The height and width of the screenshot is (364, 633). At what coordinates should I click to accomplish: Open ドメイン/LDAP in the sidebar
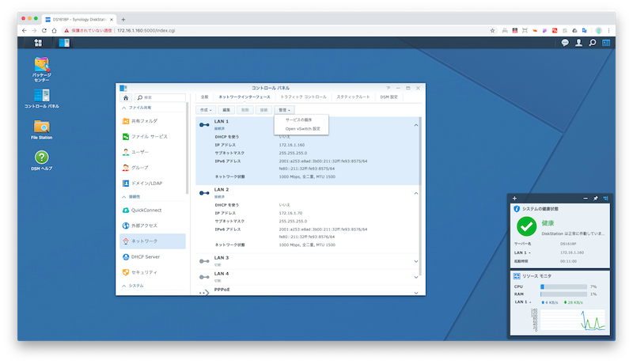[153, 184]
